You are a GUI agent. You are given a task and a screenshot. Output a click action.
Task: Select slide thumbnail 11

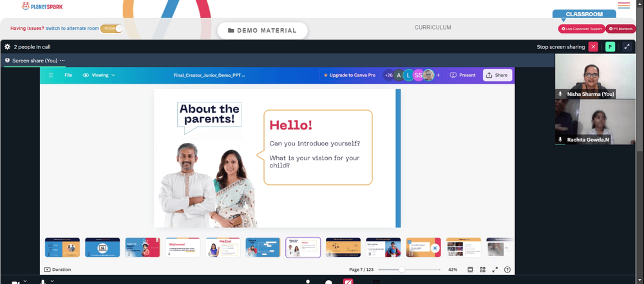click(x=464, y=247)
